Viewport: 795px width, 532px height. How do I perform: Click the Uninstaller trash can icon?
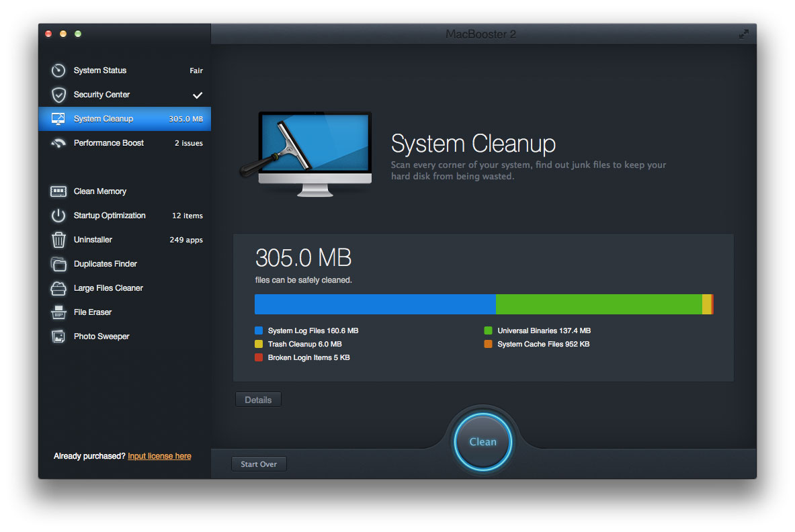click(58, 240)
